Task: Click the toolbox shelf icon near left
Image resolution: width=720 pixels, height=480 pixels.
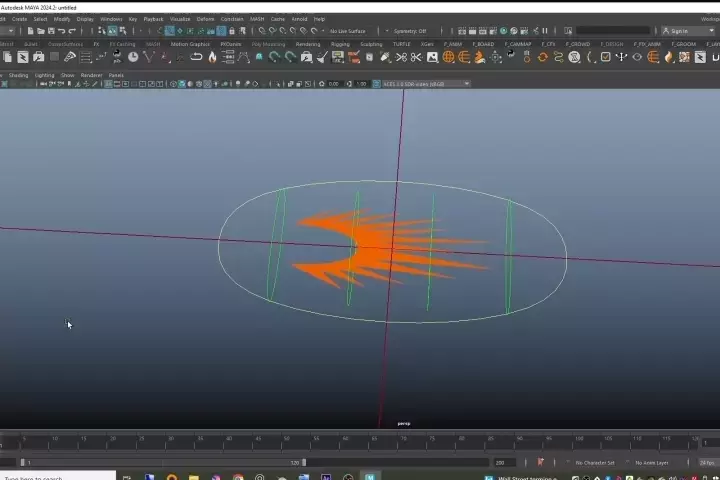Action: point(39,57)
